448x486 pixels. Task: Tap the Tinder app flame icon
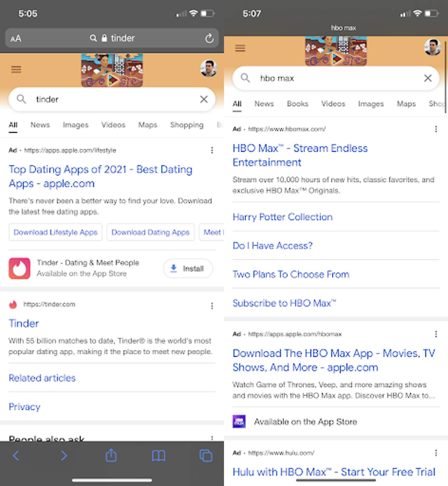(x=20, y=268)
